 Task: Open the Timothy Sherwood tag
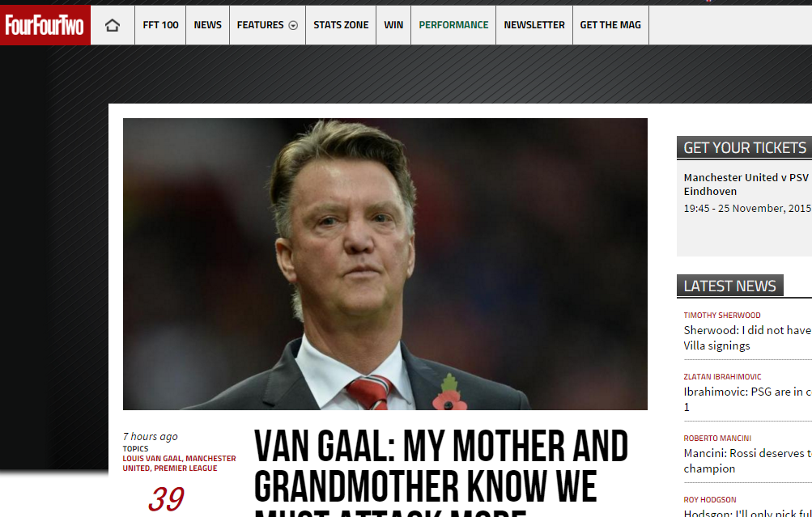(x=722, y=316)
